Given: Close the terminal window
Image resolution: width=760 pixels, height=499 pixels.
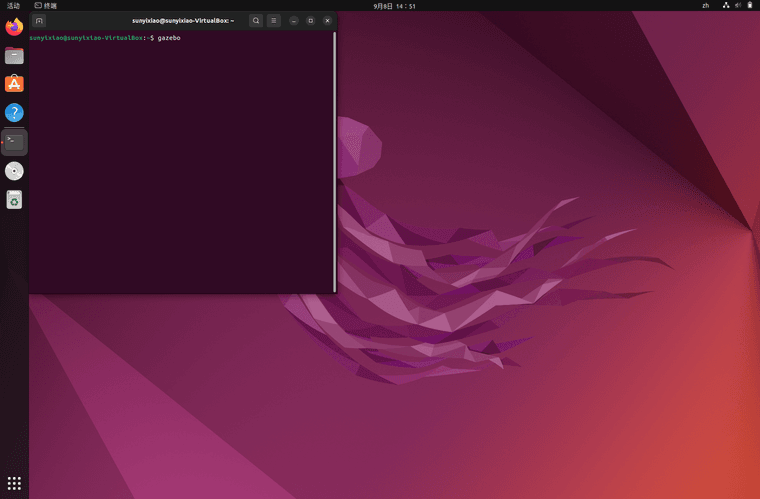Looking at the screenshot, I should click(x=328, y=21).
